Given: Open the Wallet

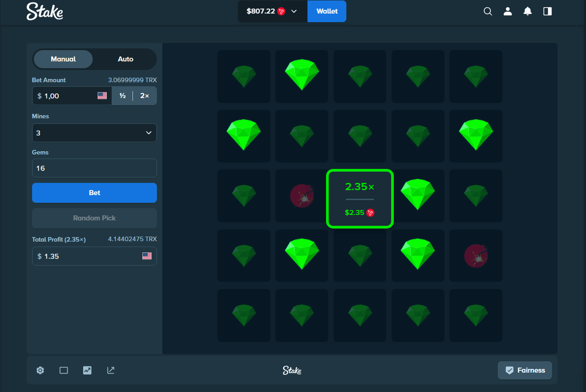Looking at the screenshot, I should tap(327, 11).
